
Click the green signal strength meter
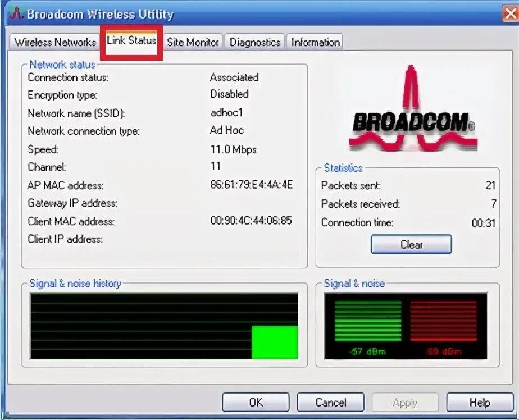click(368, 321)
